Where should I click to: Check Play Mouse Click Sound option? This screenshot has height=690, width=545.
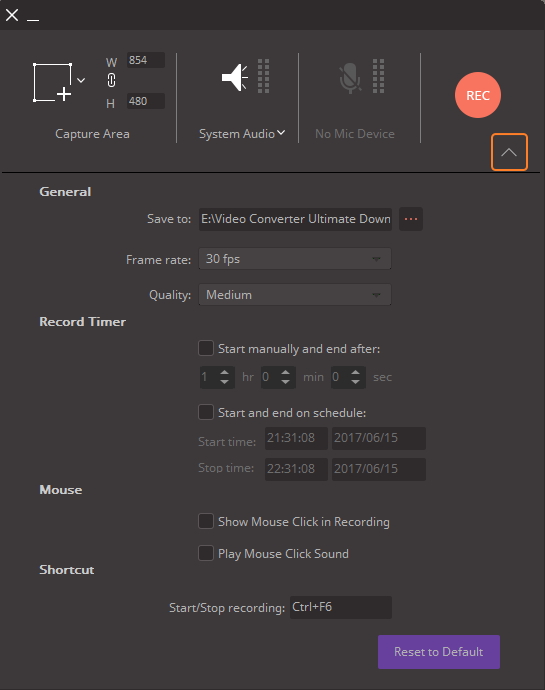pyautogui.click(x=206, y=553)
